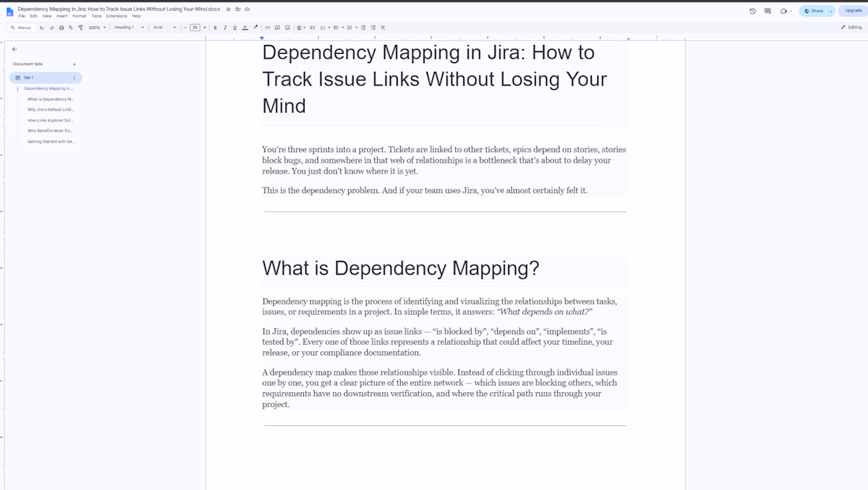The image size is (868, 490).
Task: Click the document title in header
Action: (118, 9)
